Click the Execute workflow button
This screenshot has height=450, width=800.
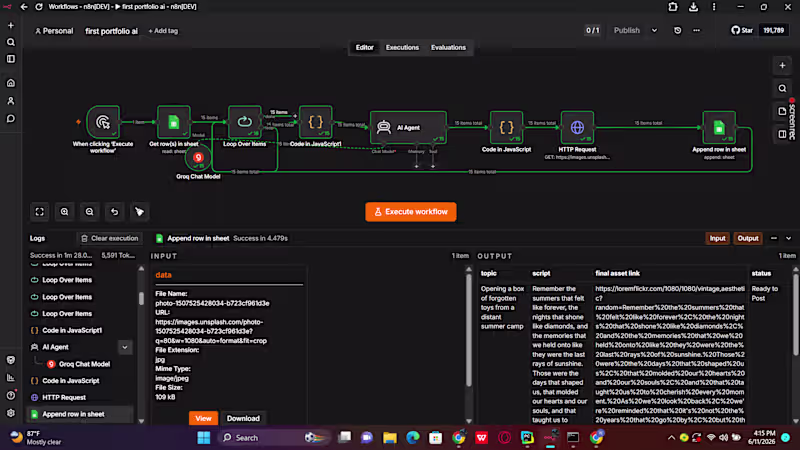pyautogui.click(x=411, y=212)
